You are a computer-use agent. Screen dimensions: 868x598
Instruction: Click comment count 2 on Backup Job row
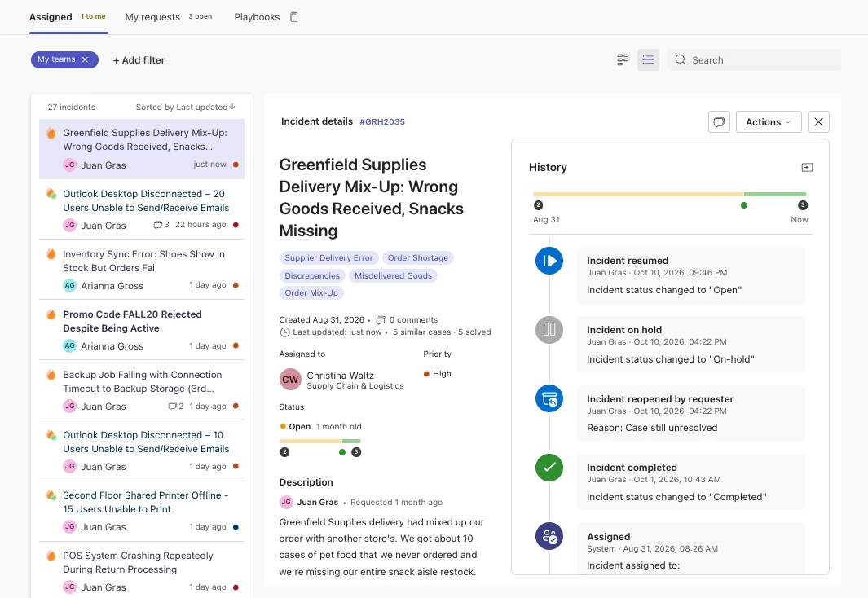coord(176,406)
